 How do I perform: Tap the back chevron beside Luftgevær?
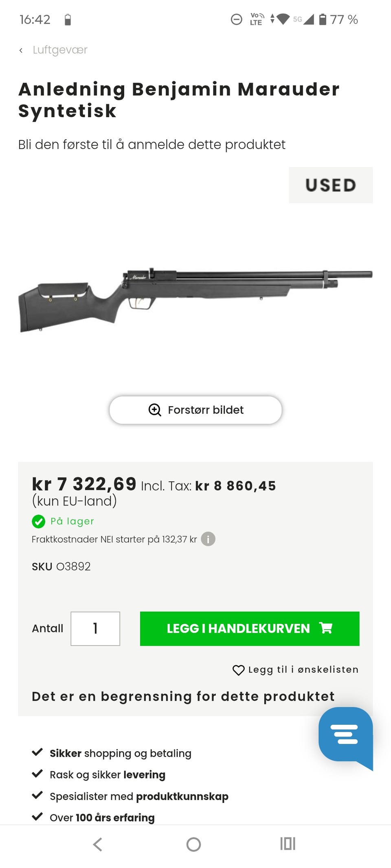pos(21,50)
